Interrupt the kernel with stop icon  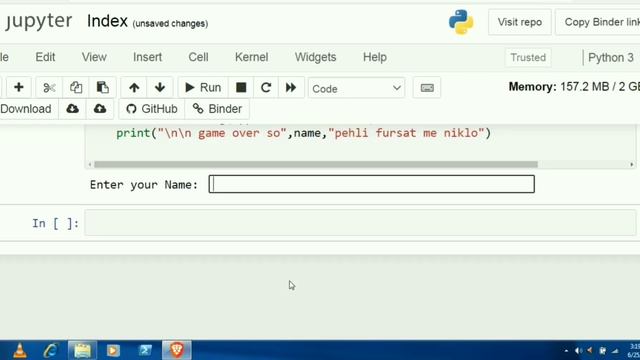tap(241, 87)
